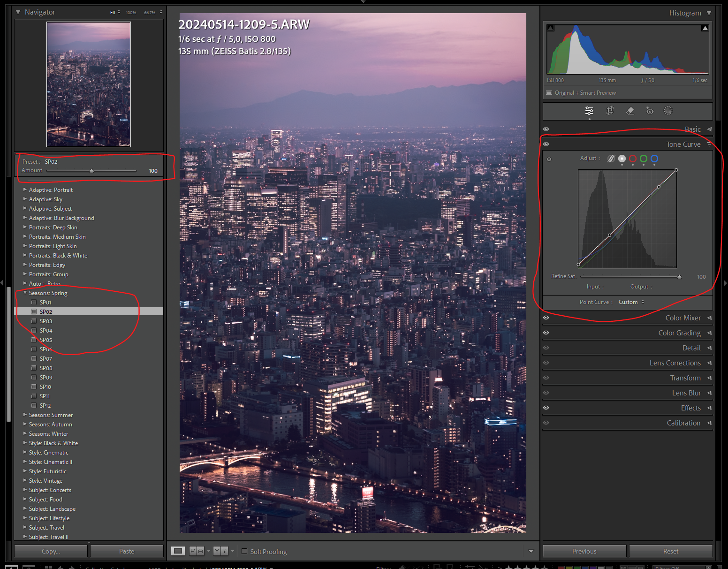Image resolution: width=728 pixels, height=569 pixels.
Task: Open the Healing/Remove tool
Action: 629,111
